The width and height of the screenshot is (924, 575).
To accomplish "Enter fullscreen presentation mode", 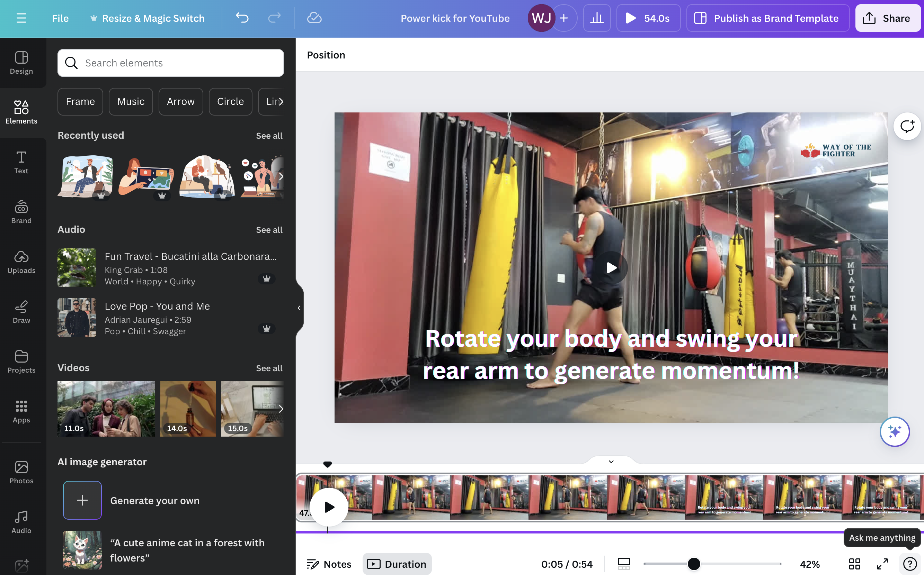I will pos(882,564).
